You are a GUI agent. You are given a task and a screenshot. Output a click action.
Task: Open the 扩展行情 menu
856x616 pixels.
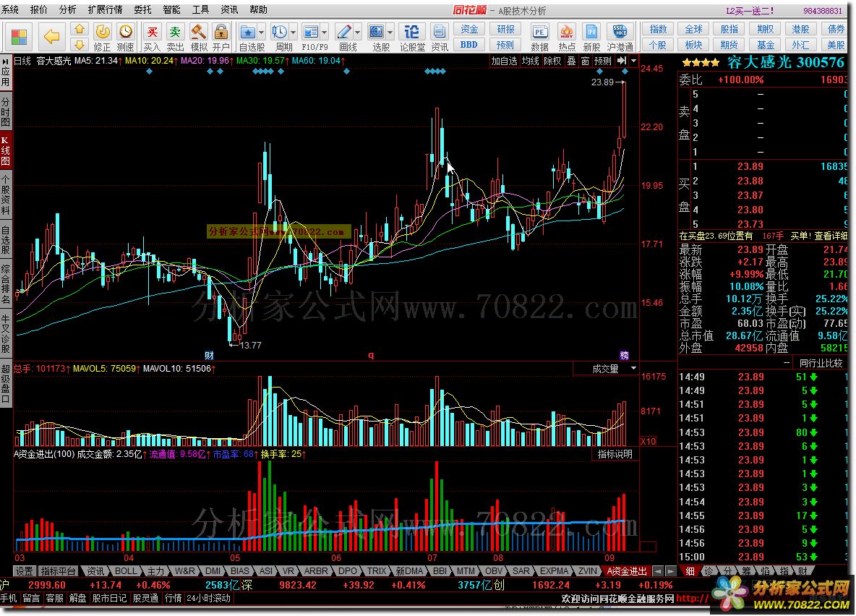tap(106, 10)
